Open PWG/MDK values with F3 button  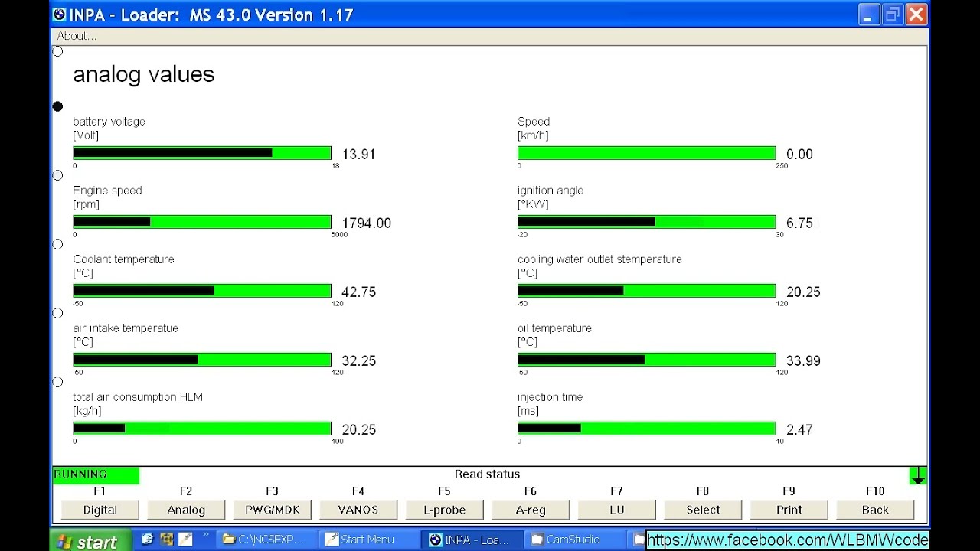click(x=272, y=510)
